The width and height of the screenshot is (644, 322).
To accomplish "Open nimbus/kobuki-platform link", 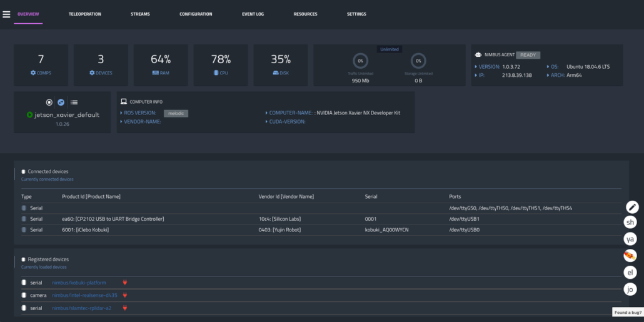I will coord(79,283).
